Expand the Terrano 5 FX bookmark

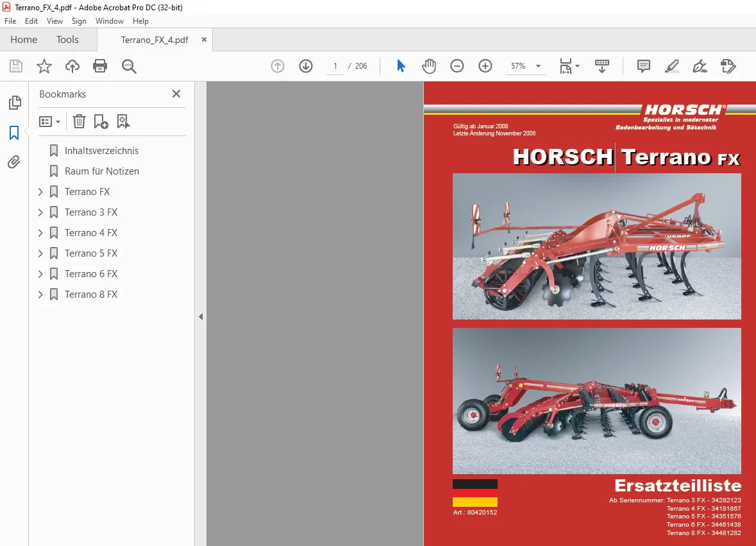click(40, 253)
